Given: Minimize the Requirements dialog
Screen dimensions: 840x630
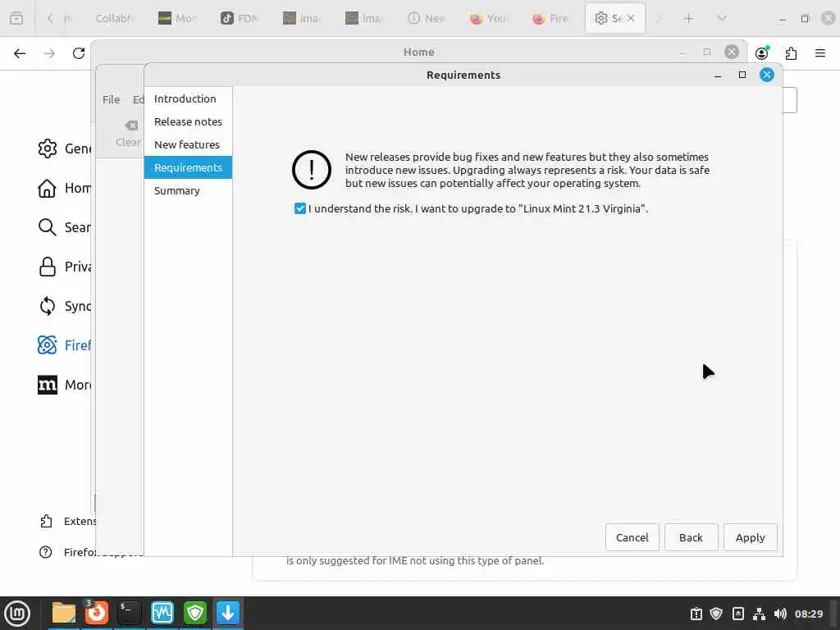Looking at the screenshot, I should coord(717,75).
